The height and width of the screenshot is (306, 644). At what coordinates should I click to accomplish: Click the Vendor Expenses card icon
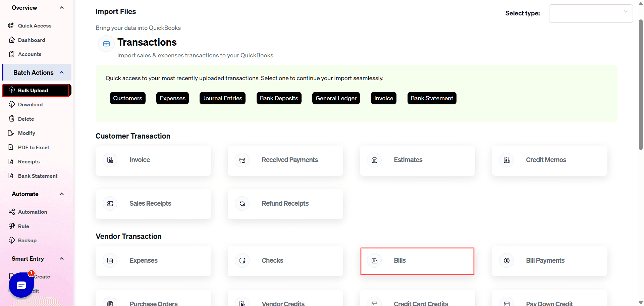pos(110,261)
